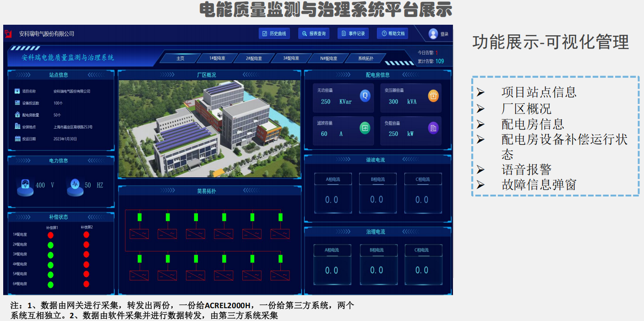Click the 谐波电流 C相电流 value card
This screenshot has width=644, height=321.
pos(423,193)
